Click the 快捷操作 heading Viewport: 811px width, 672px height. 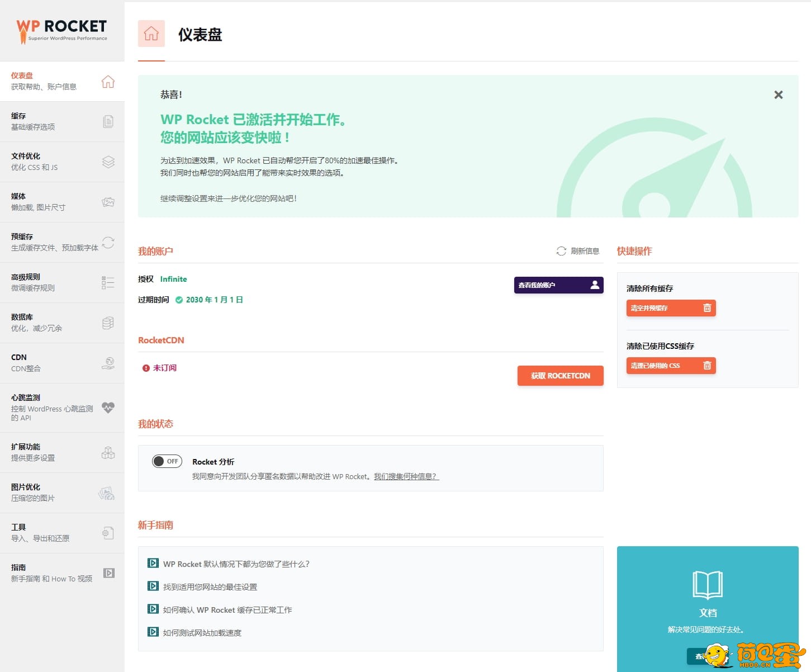coord(634,251)
